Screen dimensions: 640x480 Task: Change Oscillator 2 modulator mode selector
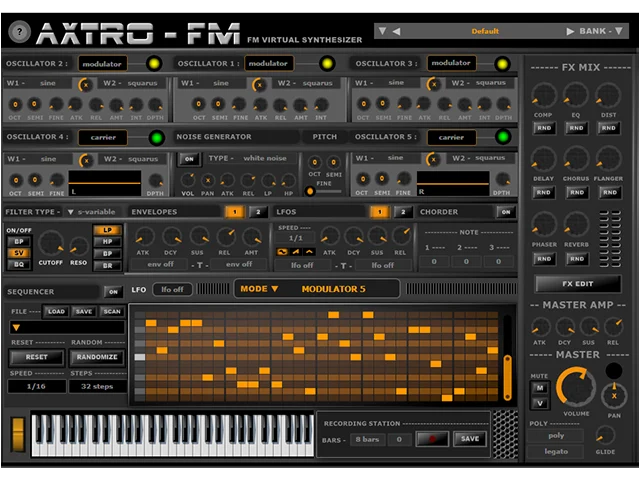(102, 64)
